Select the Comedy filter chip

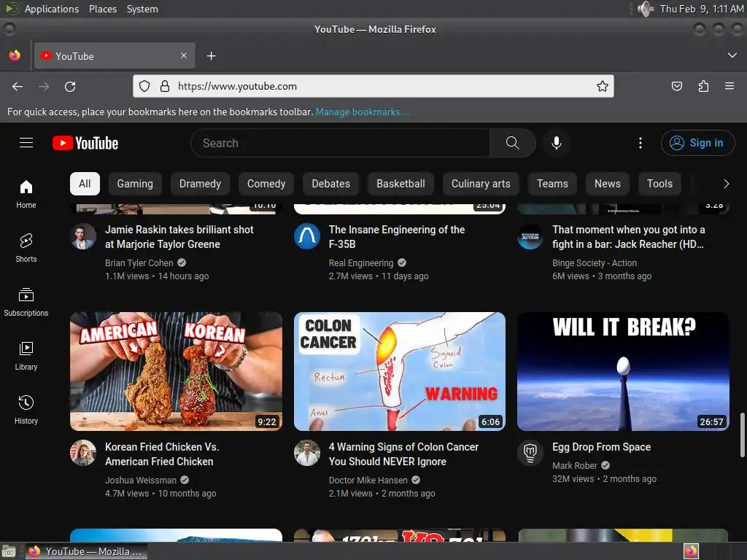[266, 184]
